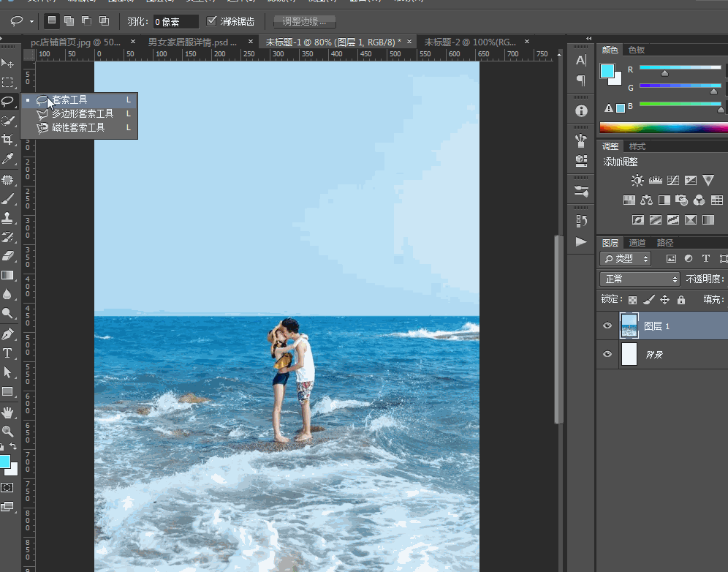This screenshot has width=728, height=572.
Task: Pick a color from the spectrum ramp
Action: 664,127
